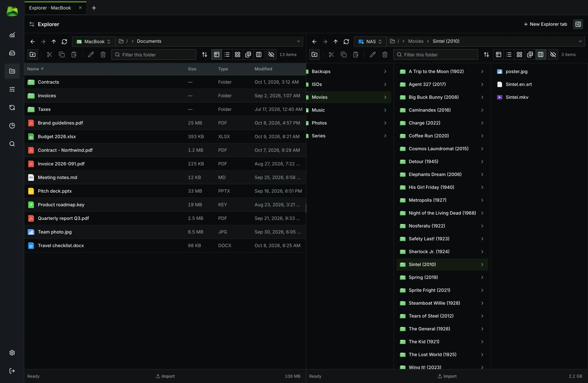Click the left pane Filter this folder field
The width and height of the screenshot is (588, 383).
click(x=154, y=55)
